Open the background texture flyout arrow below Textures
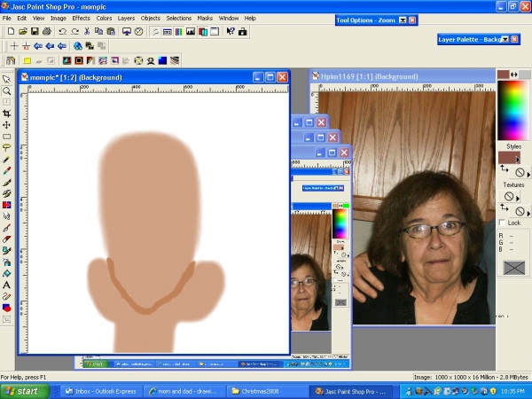This screenshot has width=532, height=399. click(x=528, y=213)
